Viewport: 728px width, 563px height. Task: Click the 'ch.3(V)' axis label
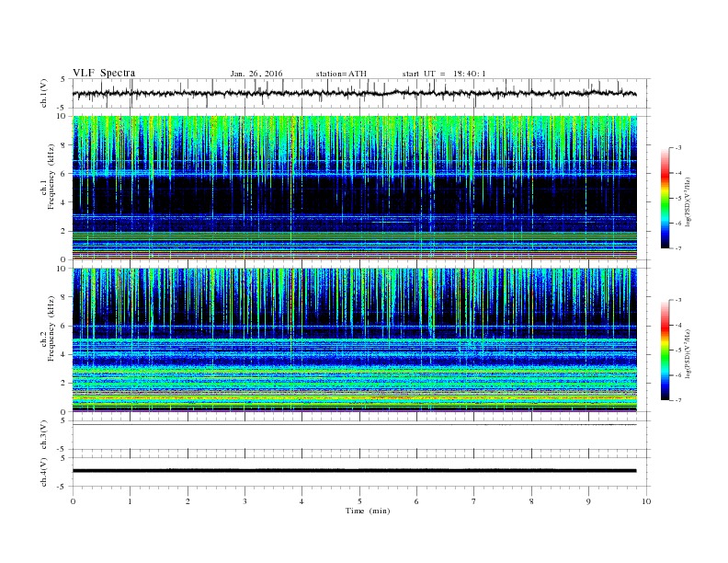pyautogui.click(x=43, y=435)
